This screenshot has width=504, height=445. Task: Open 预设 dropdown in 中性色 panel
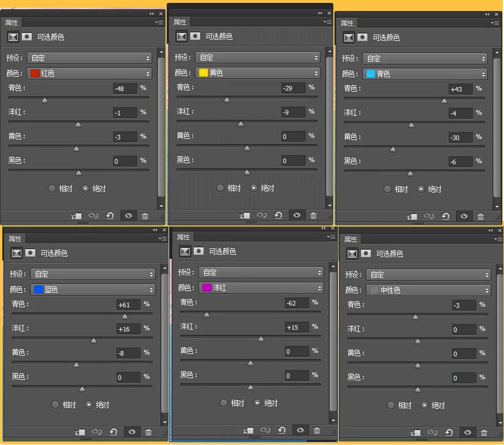pyautogui.click(x=428, y=275)
